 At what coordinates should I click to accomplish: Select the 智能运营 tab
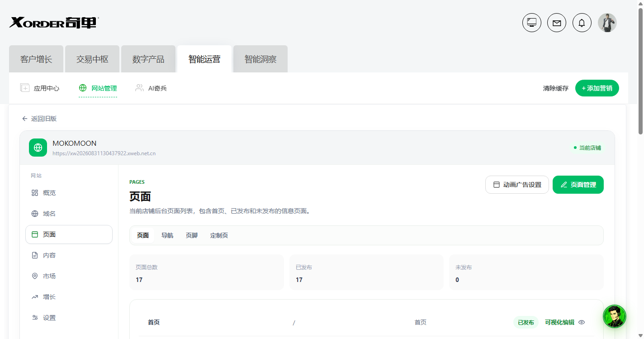click(204, 59)
